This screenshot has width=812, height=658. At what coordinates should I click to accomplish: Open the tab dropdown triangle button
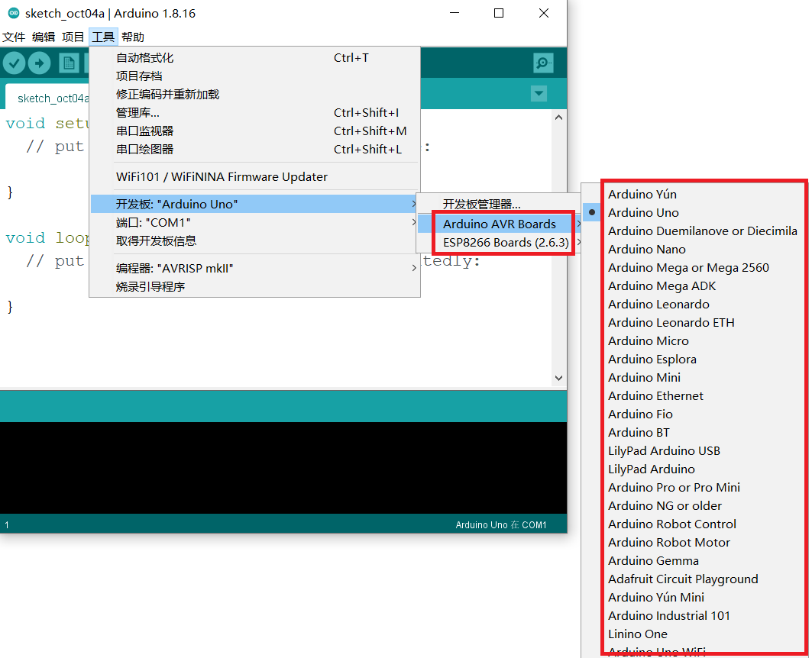coord(539,94)
